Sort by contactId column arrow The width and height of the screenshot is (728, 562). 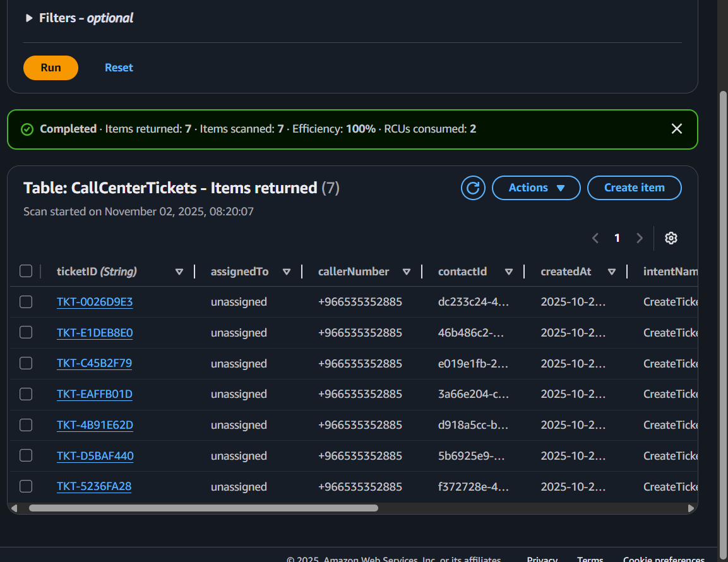(x=509, y=272)
